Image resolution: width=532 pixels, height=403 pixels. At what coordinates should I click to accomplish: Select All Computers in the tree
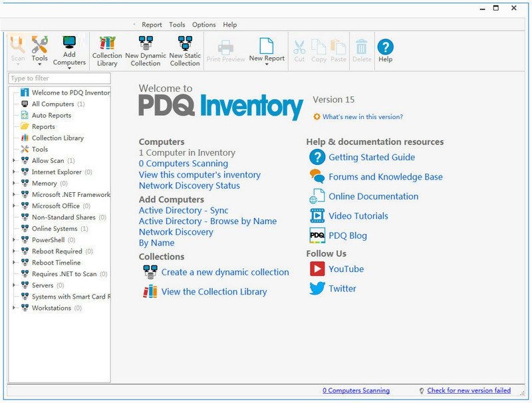53,104
